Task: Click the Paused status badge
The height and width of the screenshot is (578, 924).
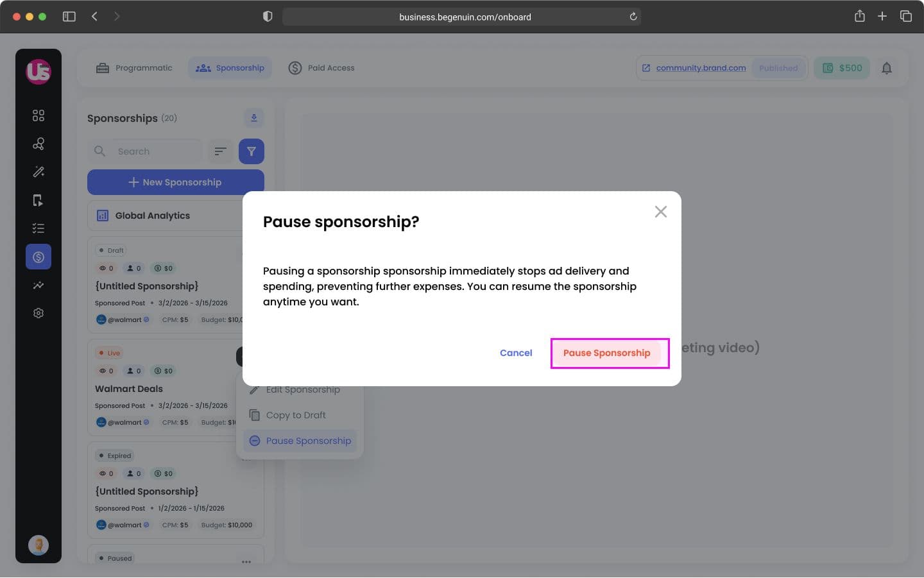Action: 116,558
